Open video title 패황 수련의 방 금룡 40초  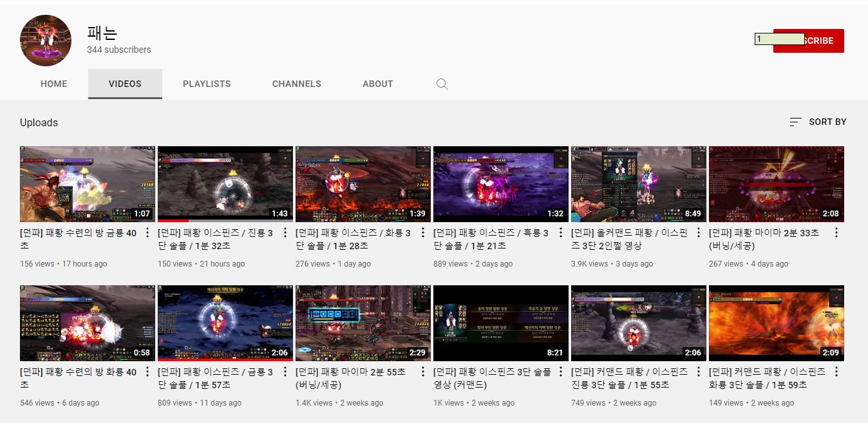click(x=79, y=240)
